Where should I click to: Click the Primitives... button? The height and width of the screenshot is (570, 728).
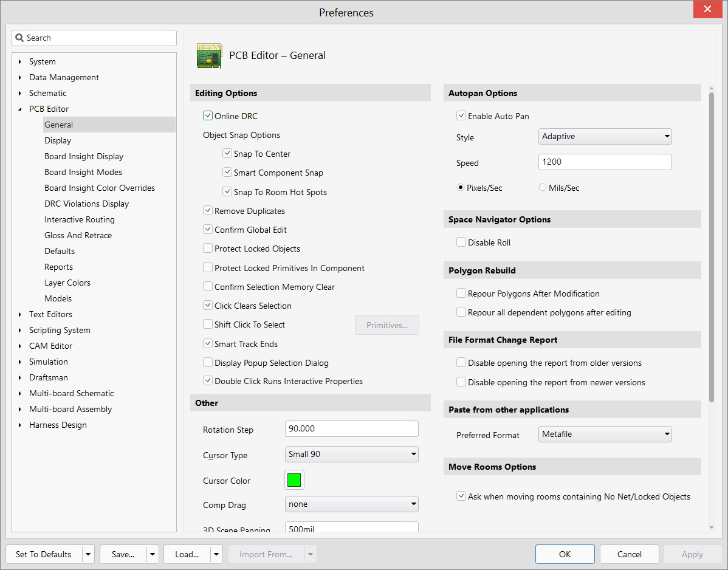pyautogui.click(x=386, y=325)
